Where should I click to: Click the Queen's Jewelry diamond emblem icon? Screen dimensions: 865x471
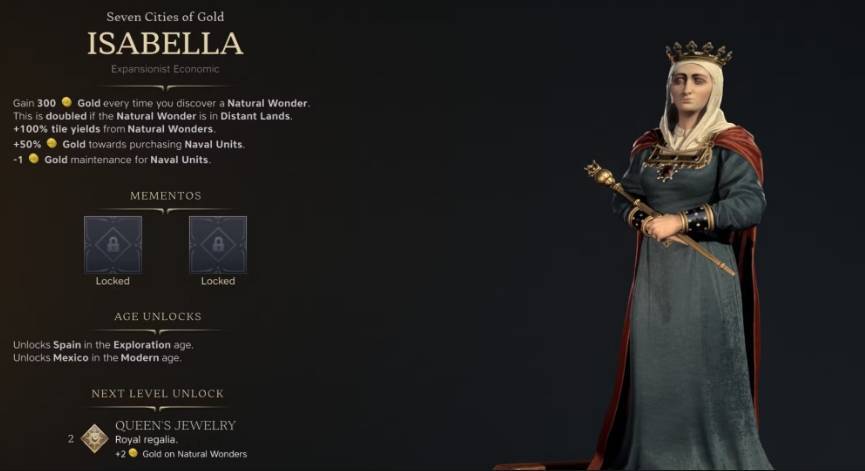pos(95,438)
